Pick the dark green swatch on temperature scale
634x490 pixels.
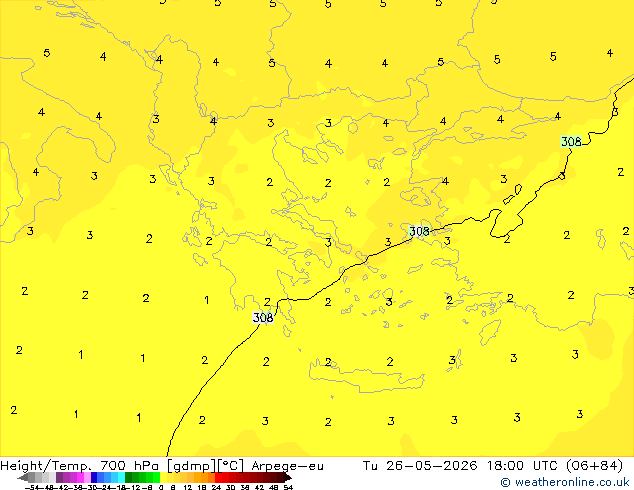pos(128,478)
